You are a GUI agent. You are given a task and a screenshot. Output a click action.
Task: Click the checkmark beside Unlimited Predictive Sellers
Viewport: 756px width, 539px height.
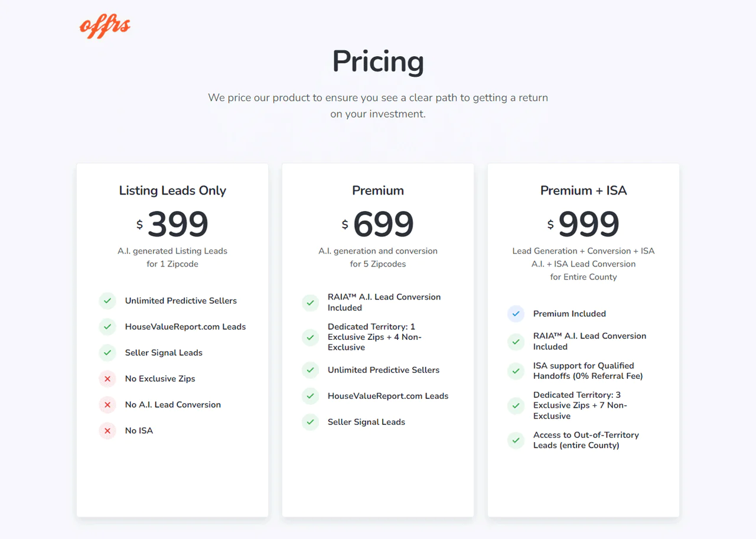coord(107,301)
